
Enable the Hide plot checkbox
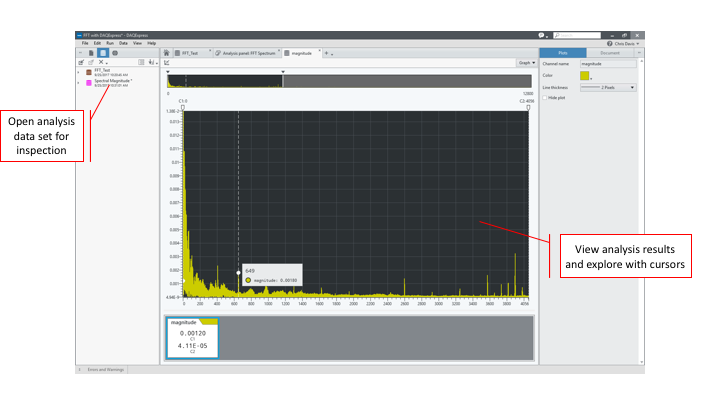pyautogui.click(x=546, y=97)
